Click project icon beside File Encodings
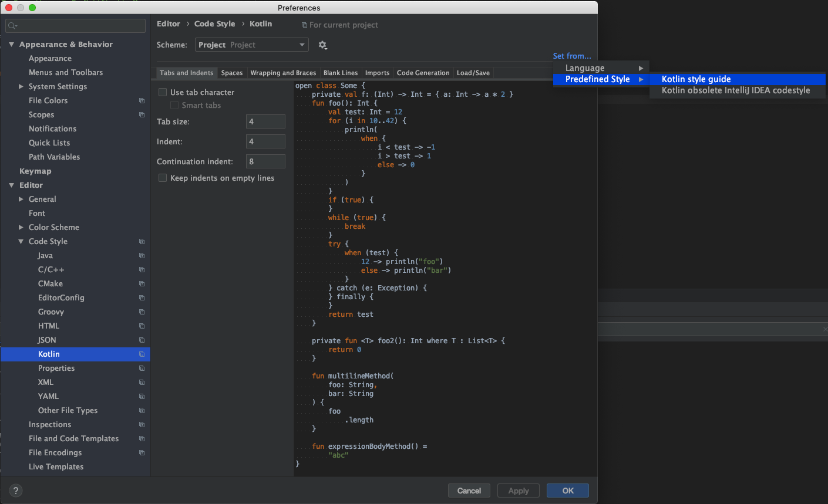This screenshot has height=504, width=828. click(142, 453)
